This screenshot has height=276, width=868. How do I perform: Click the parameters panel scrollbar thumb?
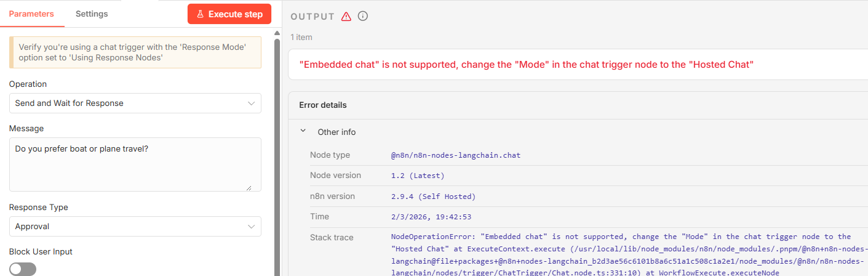coord(277,154)
